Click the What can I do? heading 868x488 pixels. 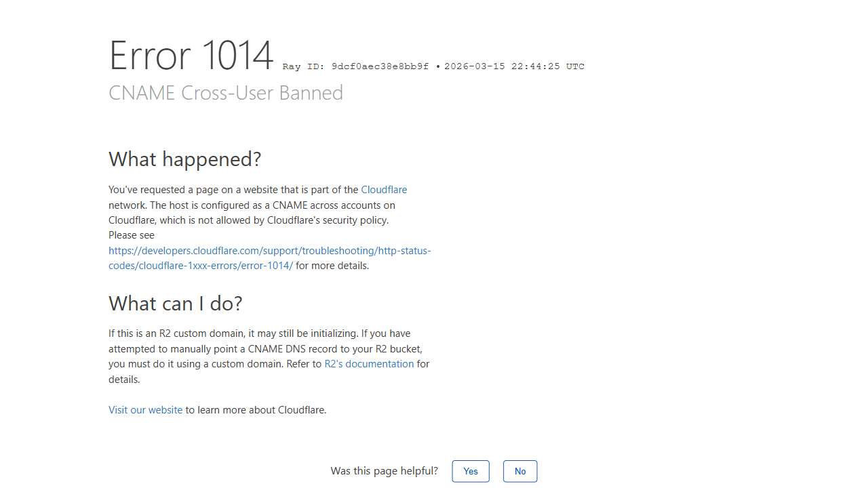[x=175, y=304]
